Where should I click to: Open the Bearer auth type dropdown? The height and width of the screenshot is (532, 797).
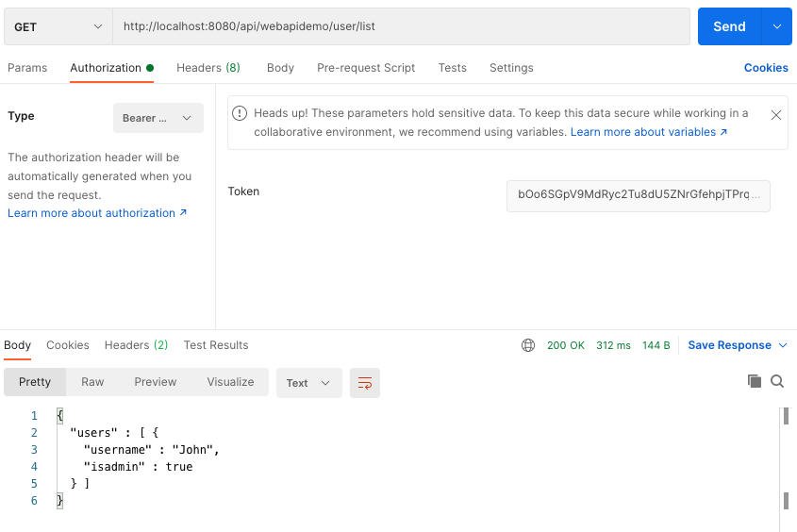click(x=158, y=118)
